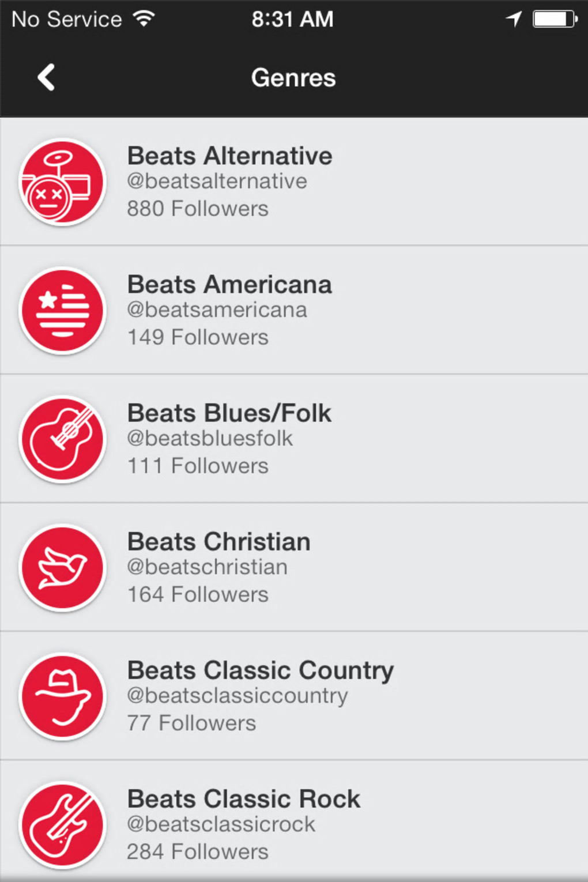Open the Beats Classic Country title
The height and width of the screenshot is (882, 588).
coord(260,670)
